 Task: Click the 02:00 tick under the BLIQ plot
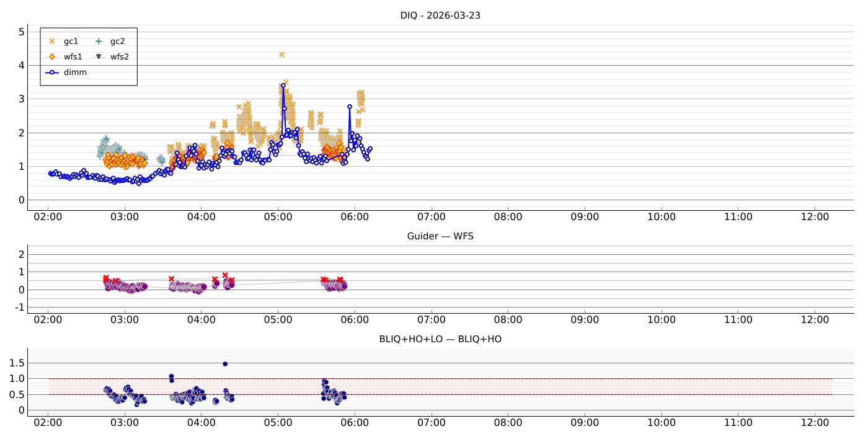[x=48, y=423]
